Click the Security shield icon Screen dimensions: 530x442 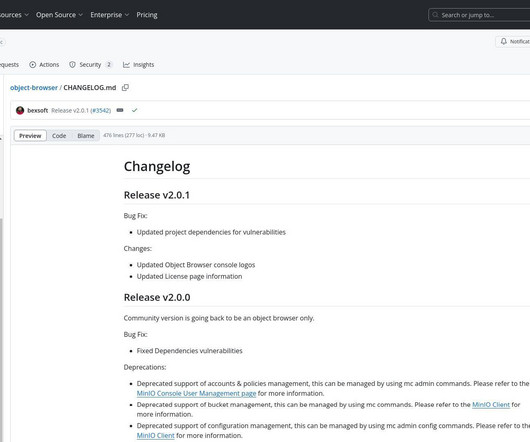[x=72, y=65]
